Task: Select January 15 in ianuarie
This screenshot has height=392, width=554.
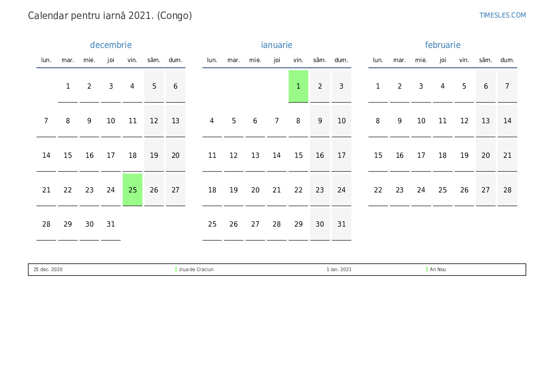Action: point(298,155)
